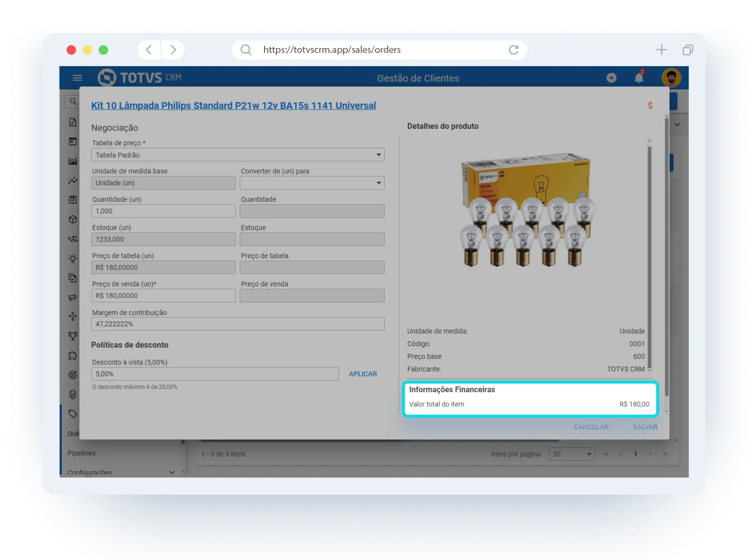Click the Estoque (un) field
This screenshot has height=560, width=756.
[x=163, y=239]
